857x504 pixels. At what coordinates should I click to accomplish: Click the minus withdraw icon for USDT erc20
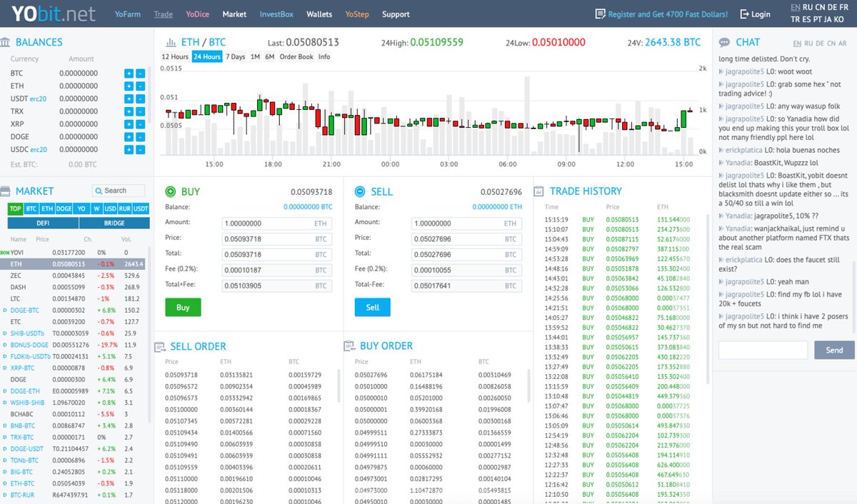140,99
